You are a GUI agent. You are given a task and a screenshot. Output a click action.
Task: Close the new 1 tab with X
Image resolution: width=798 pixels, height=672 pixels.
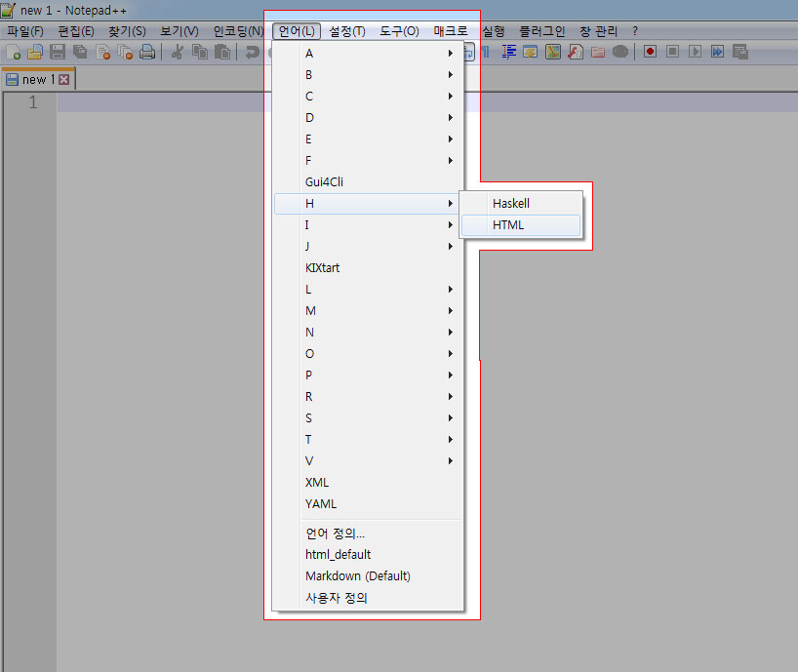click(64, 79)
